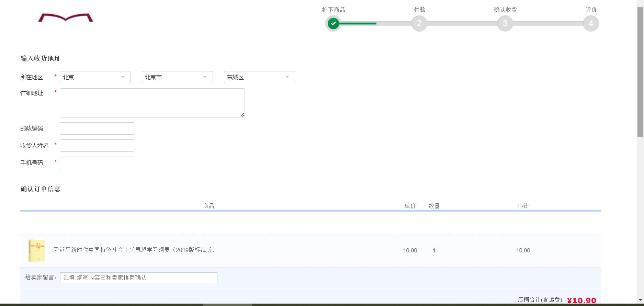Open the city dropdown showing 北京市
Screen dimensions: 644x306
[x=177, y=77]
